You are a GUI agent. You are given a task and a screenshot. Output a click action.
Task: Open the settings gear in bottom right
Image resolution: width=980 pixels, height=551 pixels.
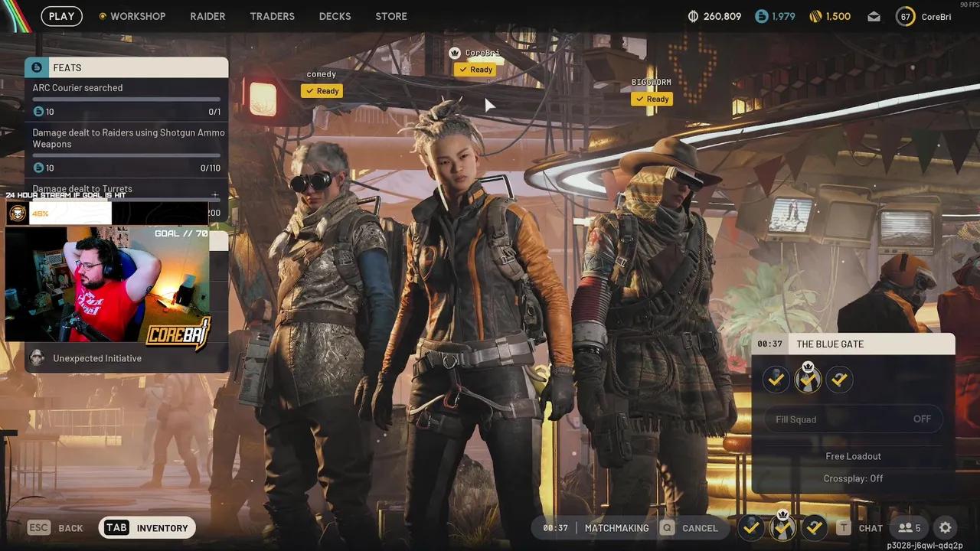945,527
